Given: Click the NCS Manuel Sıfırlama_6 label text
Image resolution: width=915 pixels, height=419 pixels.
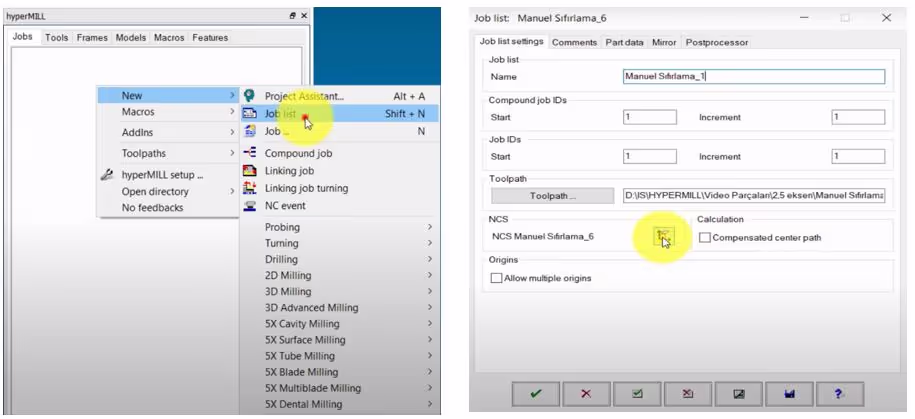Looking at the screenshot, I should pos(543,236).
